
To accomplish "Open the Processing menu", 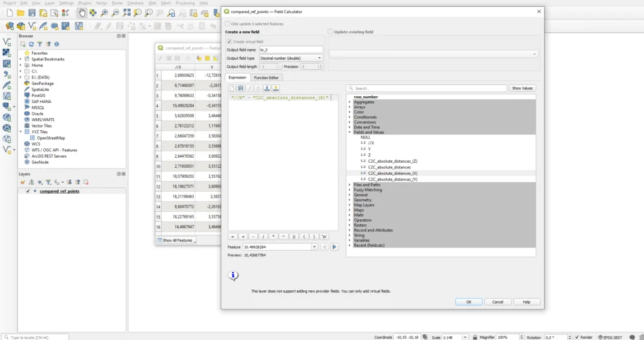I will pyautogui.click(x=186, y=3).
